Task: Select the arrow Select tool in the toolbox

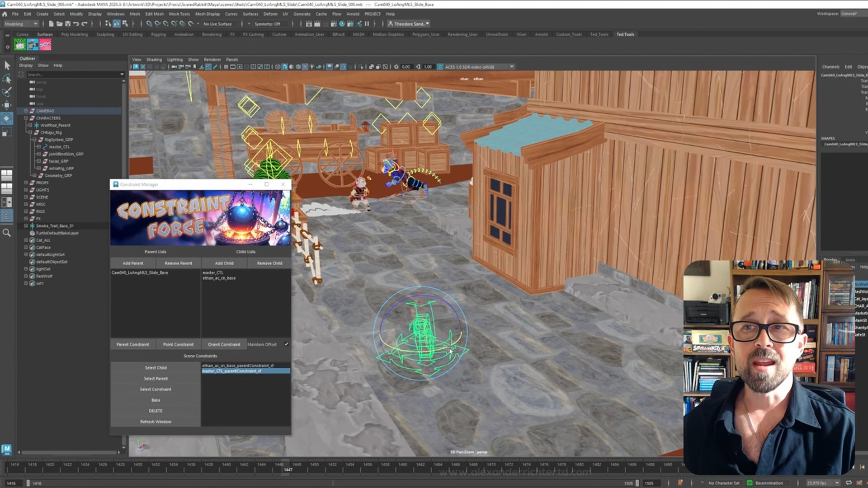Action: coord(7,66)
